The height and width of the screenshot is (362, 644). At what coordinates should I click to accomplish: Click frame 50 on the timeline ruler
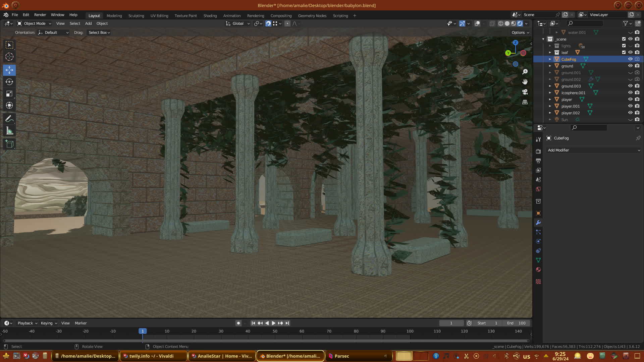click(x=275, y=331)
